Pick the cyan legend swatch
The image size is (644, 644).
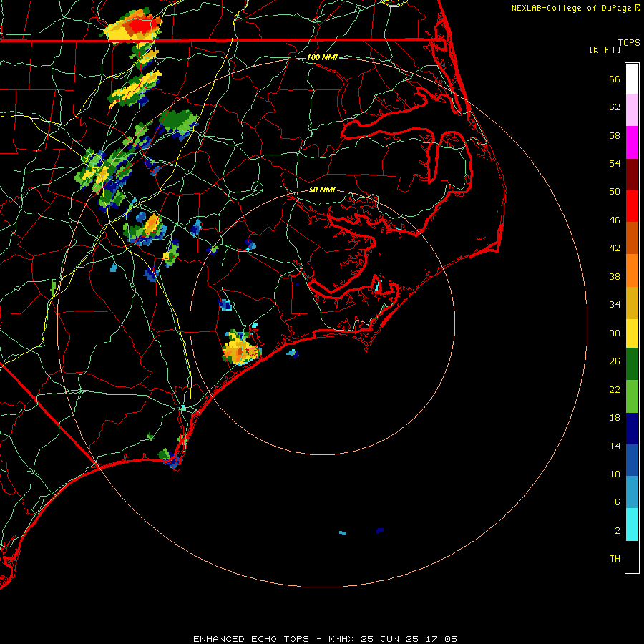[632, 525]
